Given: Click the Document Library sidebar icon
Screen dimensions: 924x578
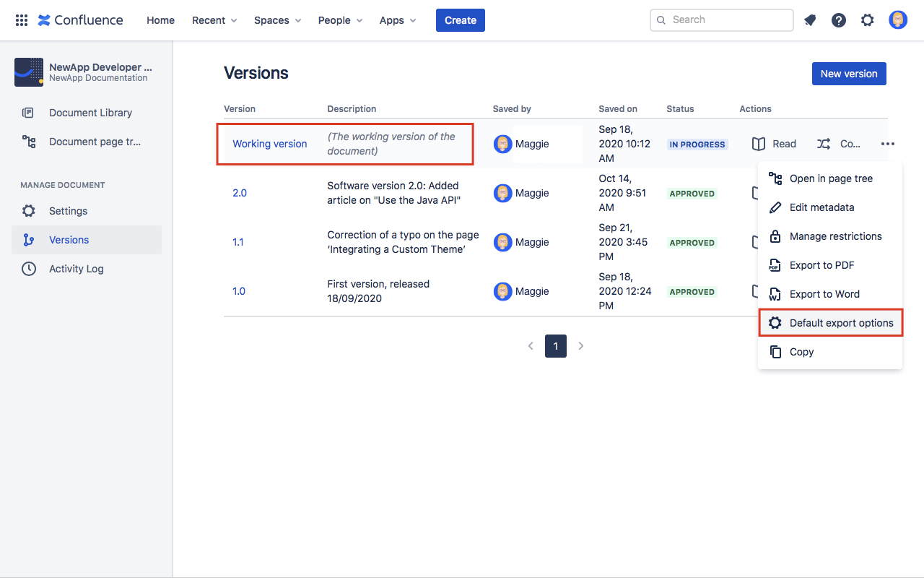Looking at the screenshot, I should [x=28, y=113].
